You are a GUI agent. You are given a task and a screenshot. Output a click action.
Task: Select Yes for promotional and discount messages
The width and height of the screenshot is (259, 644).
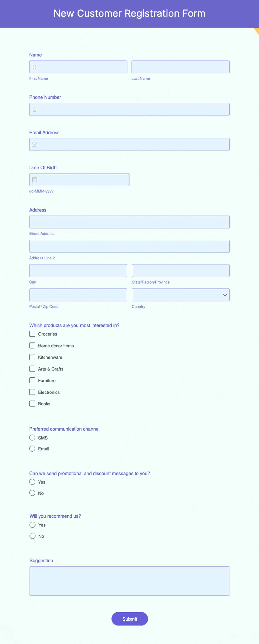point(32,482)
